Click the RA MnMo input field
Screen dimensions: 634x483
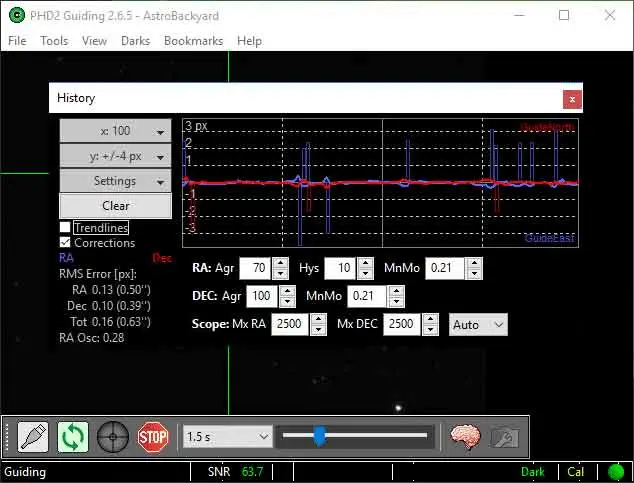[x=445, y=268]
